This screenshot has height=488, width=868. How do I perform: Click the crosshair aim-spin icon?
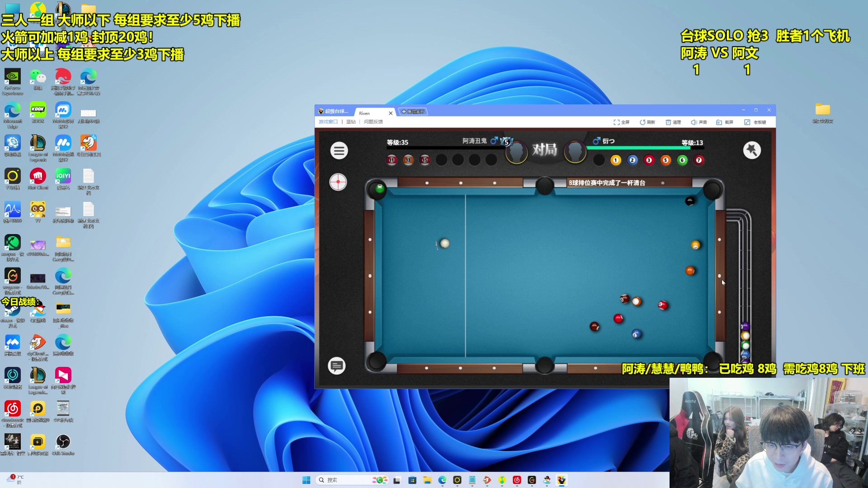tap(338, 182)
